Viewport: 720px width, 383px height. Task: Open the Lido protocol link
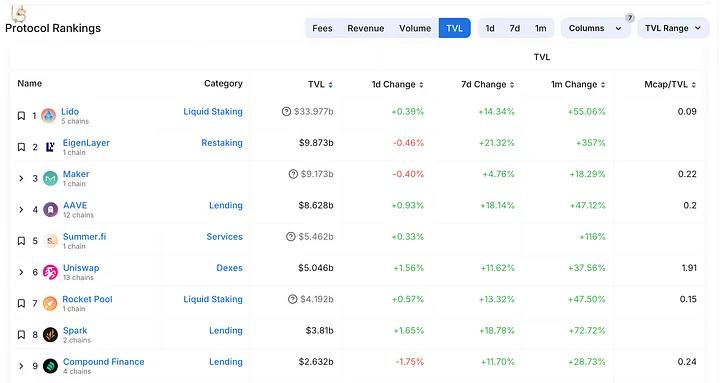70,112
